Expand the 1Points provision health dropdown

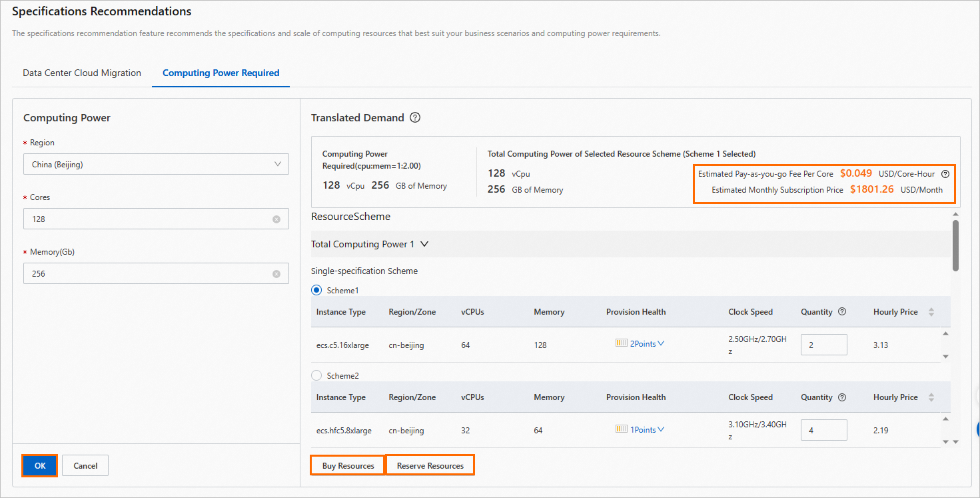point(642,430)
